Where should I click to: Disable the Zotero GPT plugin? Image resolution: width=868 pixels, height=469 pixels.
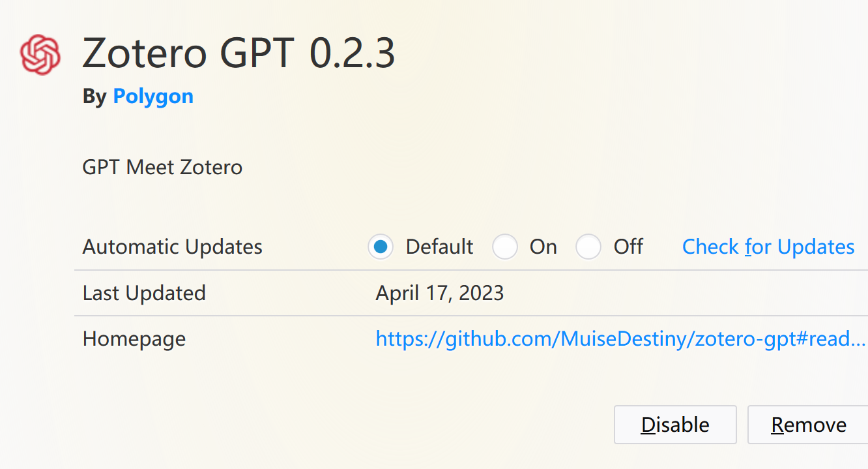[675, 425]
